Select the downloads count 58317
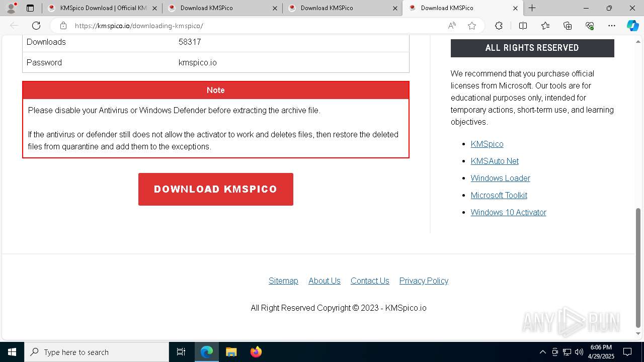The height and width of the screenshot is (362, 644). click(x=190, y=42)
